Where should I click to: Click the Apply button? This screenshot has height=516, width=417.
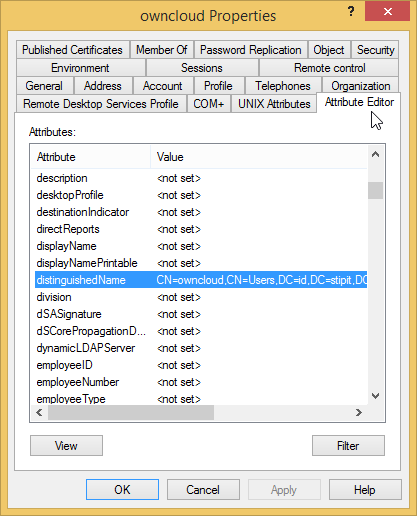pyautogui.click(x=284, y=490)
